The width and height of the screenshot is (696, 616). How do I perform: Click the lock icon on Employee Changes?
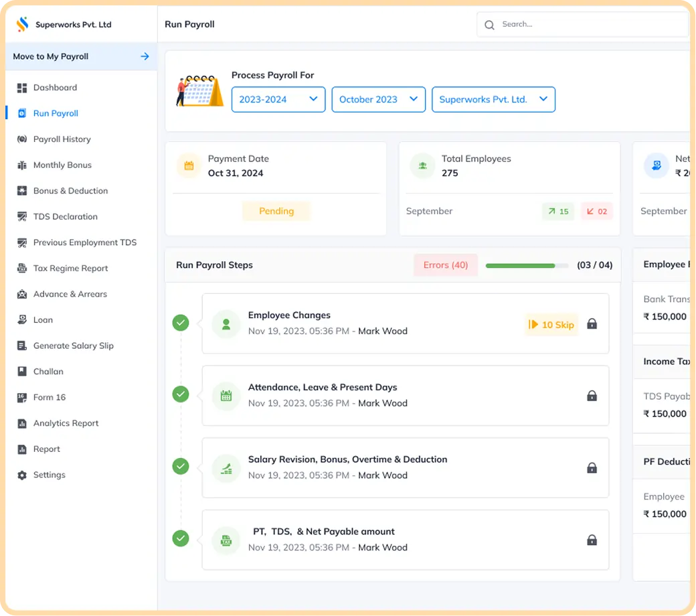click(592, 324)
